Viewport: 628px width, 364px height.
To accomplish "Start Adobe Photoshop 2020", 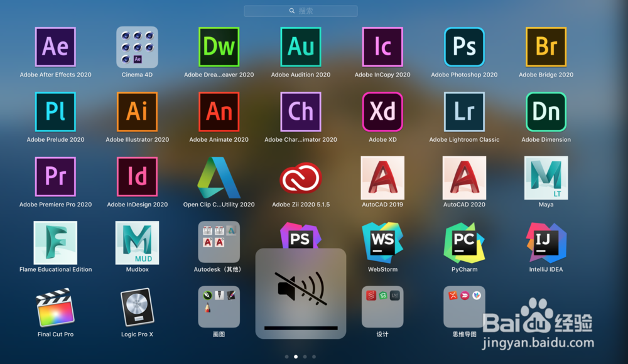I will [x=464, y=47].
